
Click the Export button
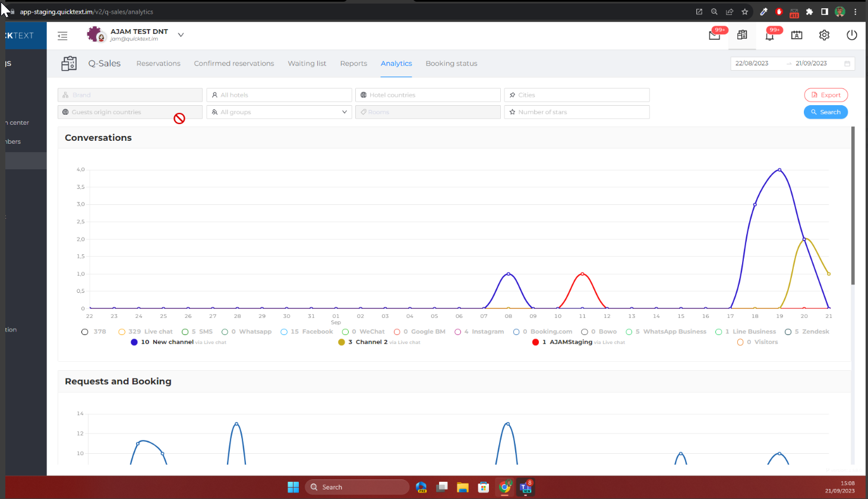point(825,95)
